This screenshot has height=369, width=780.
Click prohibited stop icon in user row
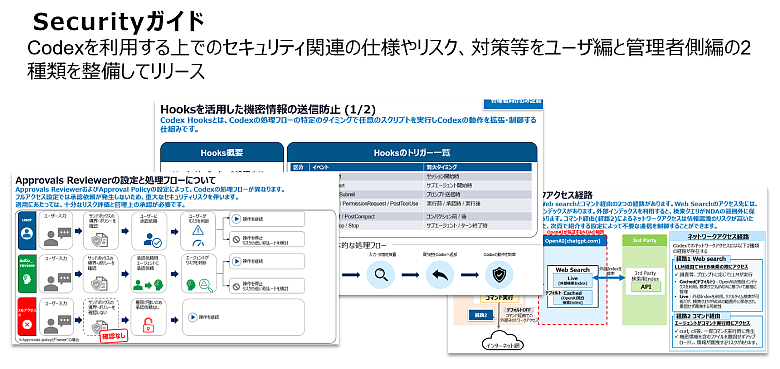point(235,240)
